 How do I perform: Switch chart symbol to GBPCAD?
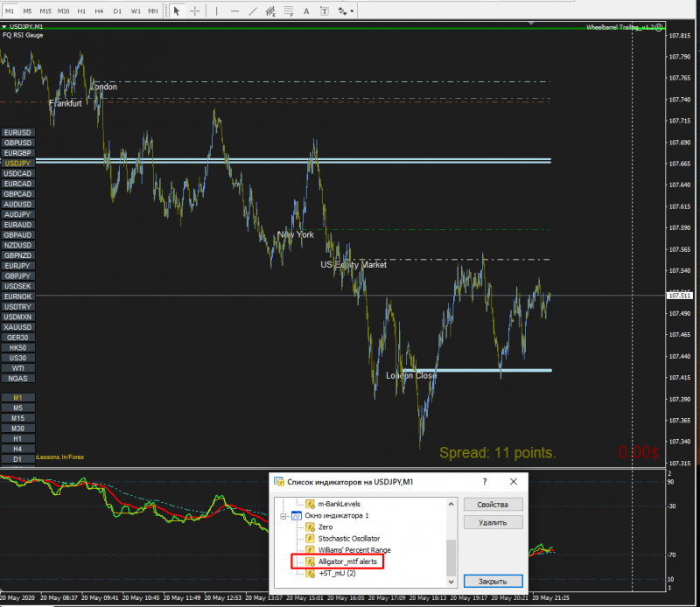(17, 194)
